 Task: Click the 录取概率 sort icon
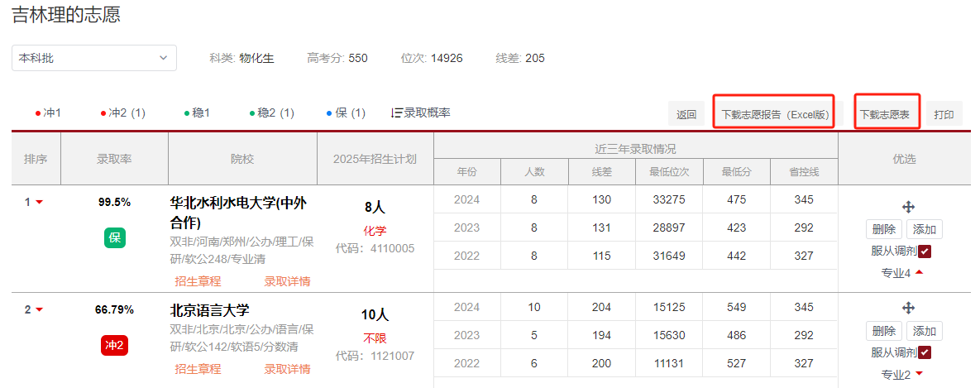(396, 113)
